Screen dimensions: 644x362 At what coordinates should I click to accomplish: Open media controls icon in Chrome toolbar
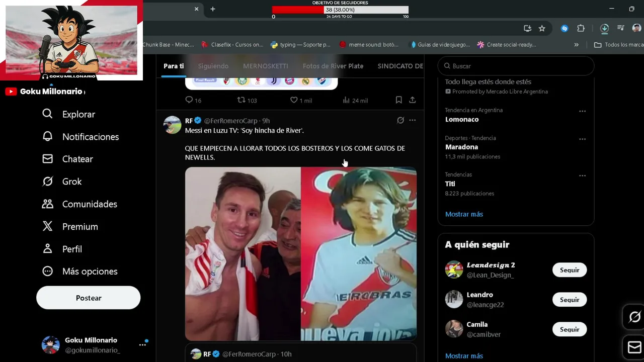tap(621, 29)
